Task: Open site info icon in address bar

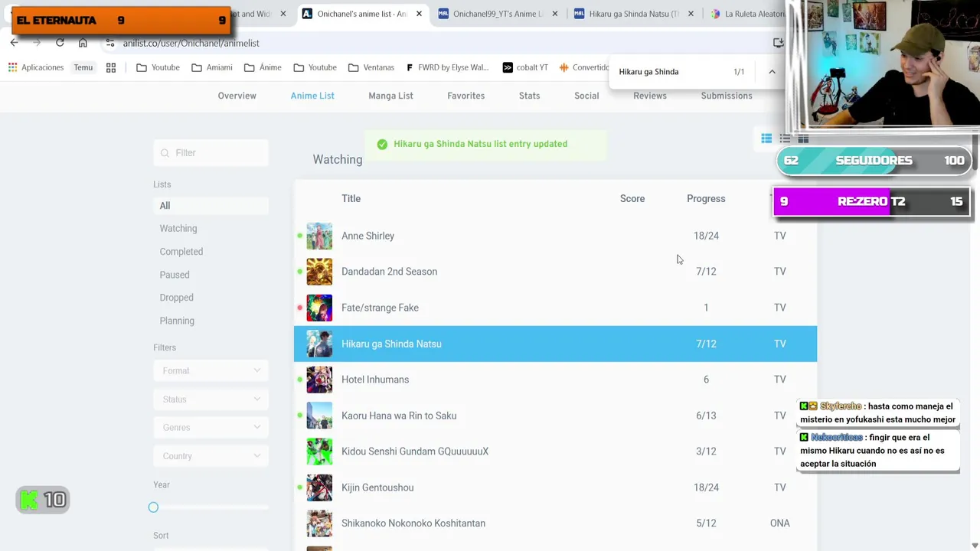Action: coord(110,43)
